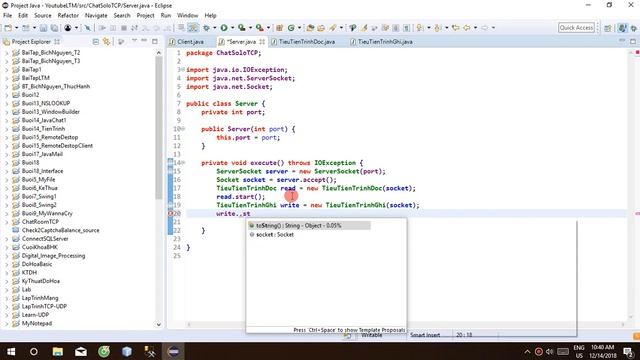Click the Back navigation arrow icon
Image resolution: width=640 pixels, height=360 pixels.
[x=467, y=28]
